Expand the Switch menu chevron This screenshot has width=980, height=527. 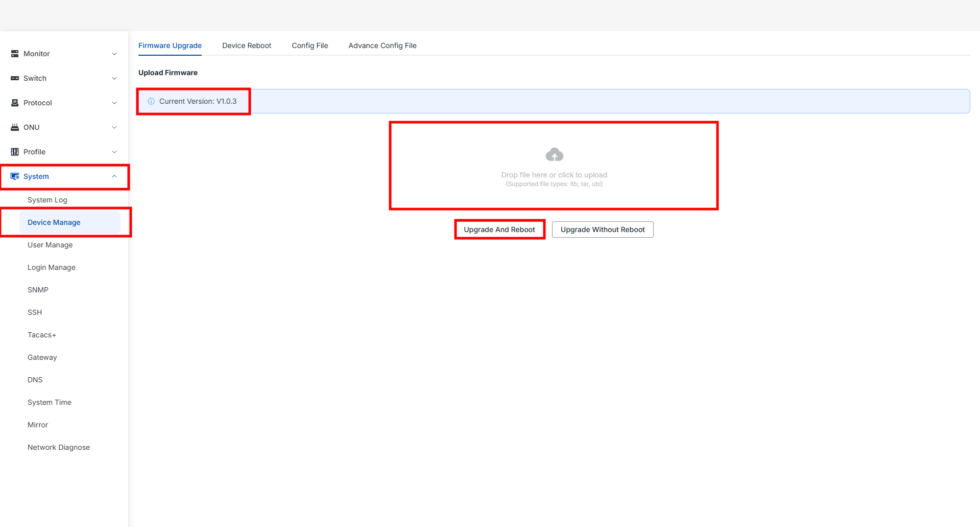click(114, 78)
